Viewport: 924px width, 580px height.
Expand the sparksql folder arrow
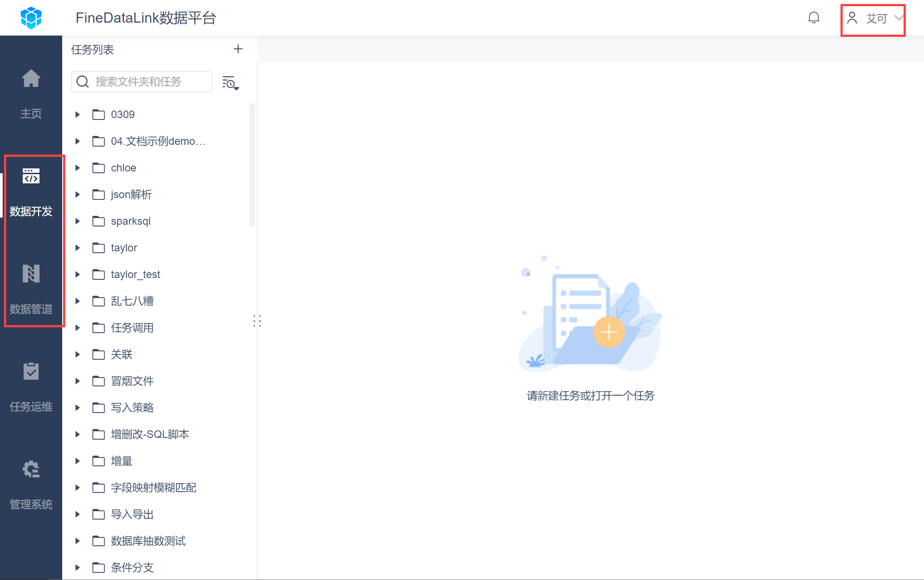coord(77,221)
